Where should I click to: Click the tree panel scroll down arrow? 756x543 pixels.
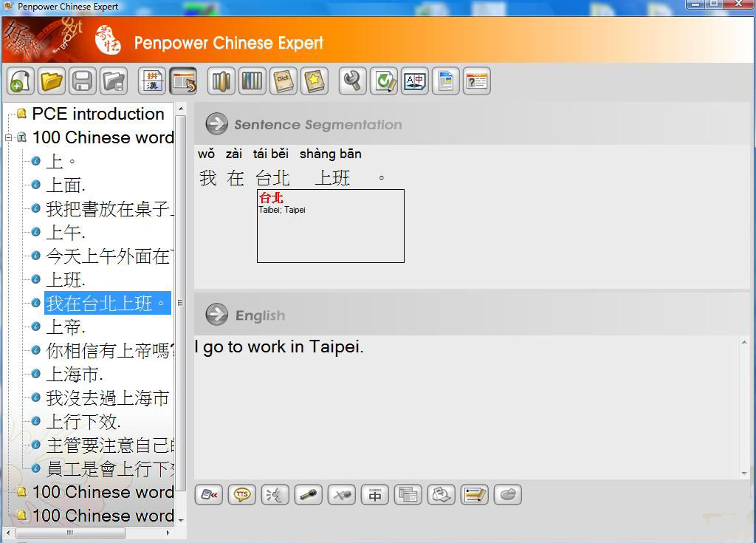(x=181, y=520)
